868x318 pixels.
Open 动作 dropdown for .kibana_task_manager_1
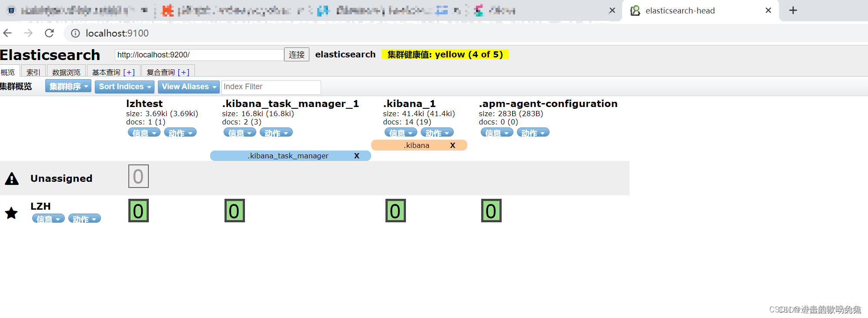pyautogui.click(x=276, y=132)
